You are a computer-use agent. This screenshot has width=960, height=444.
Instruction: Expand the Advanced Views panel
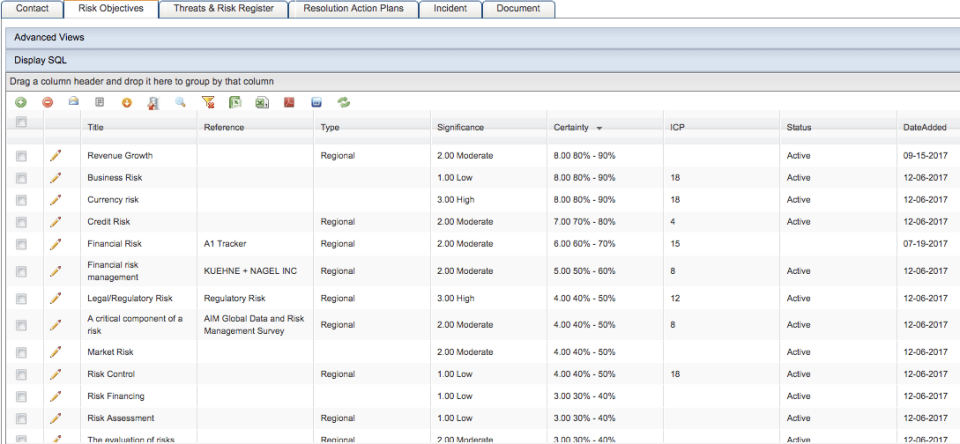coord(49,37)
